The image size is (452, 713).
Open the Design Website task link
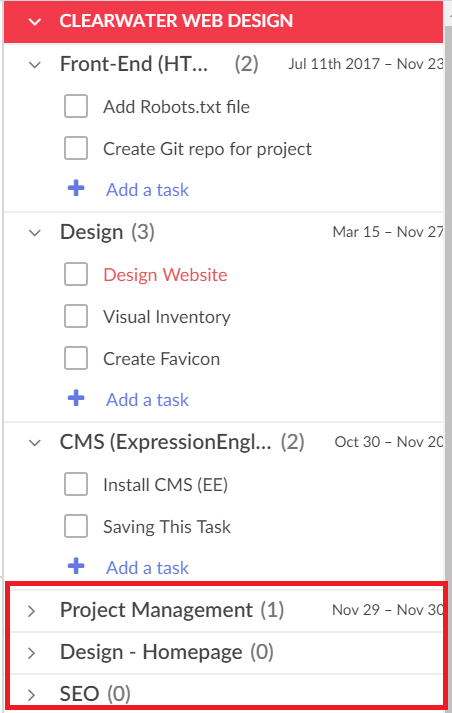[165, 275]
